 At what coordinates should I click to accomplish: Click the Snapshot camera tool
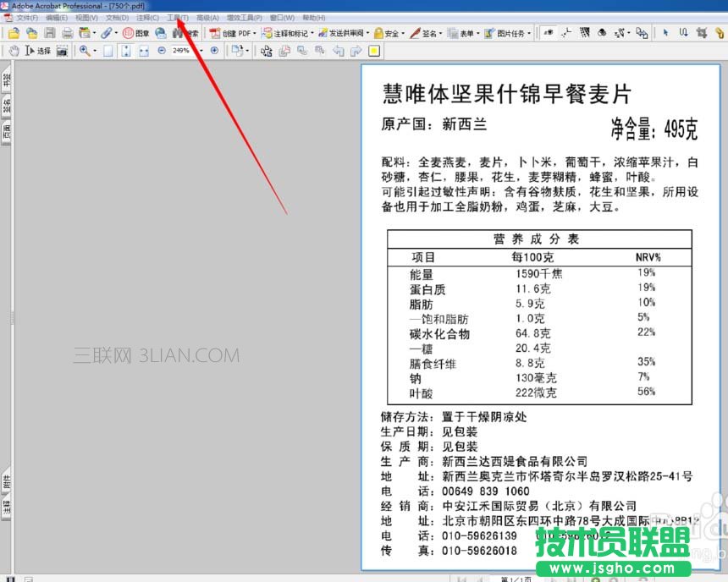[x=62, y=51]
